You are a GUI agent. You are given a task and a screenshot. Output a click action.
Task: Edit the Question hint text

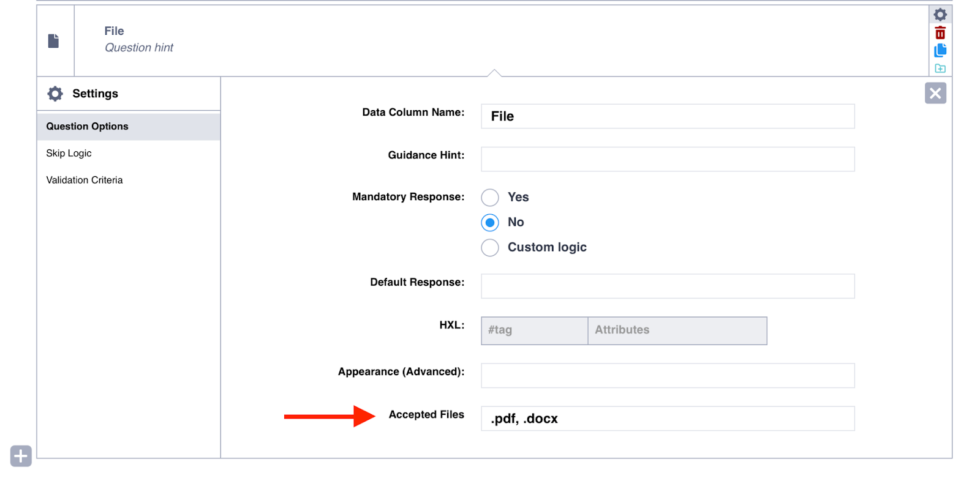coord(139,48)
